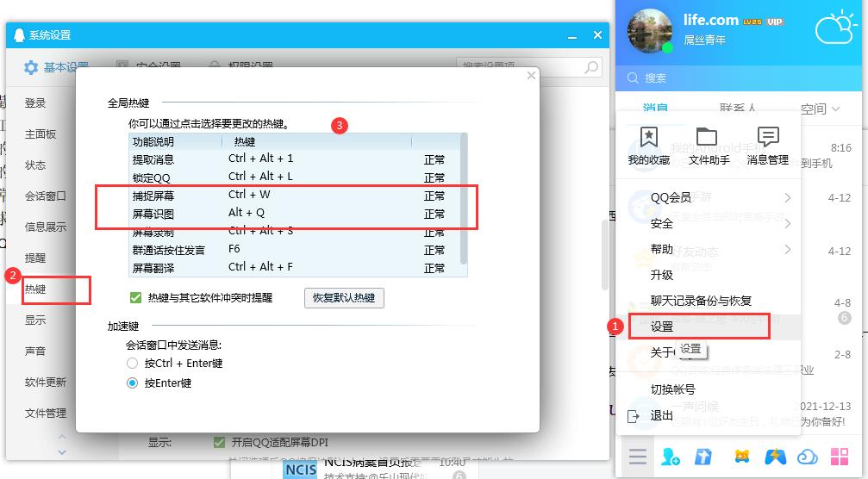The height and width of the screenshot is (479, 868).
Task: Open the 状态 settings section
Action: point(35,165)
